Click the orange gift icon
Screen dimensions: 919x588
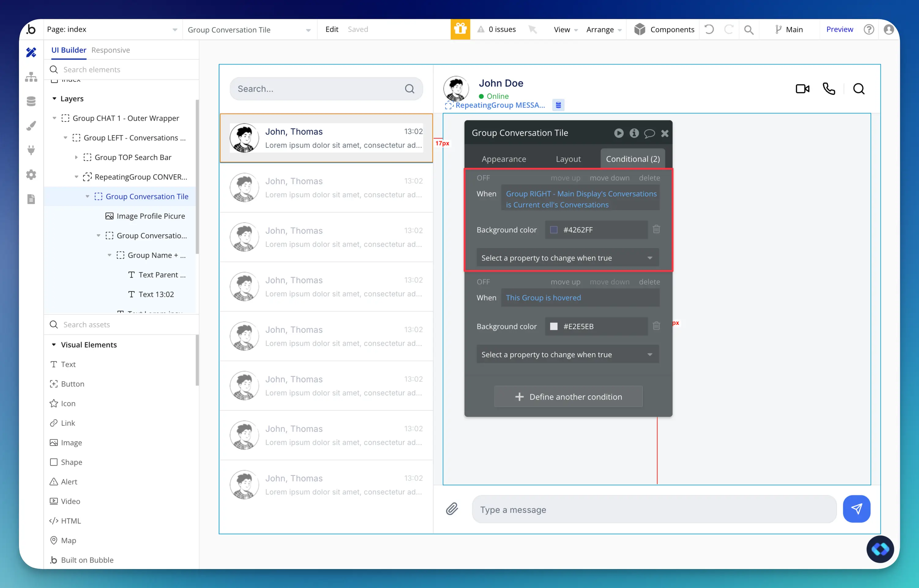[460, 29]
